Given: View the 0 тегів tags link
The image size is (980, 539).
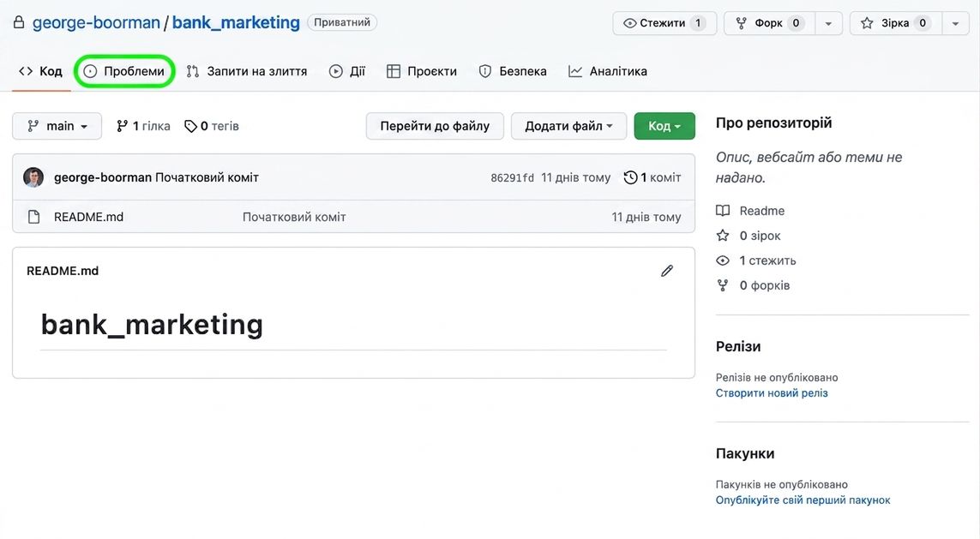Looking at the screenshot, I should (x=212, y=126).
